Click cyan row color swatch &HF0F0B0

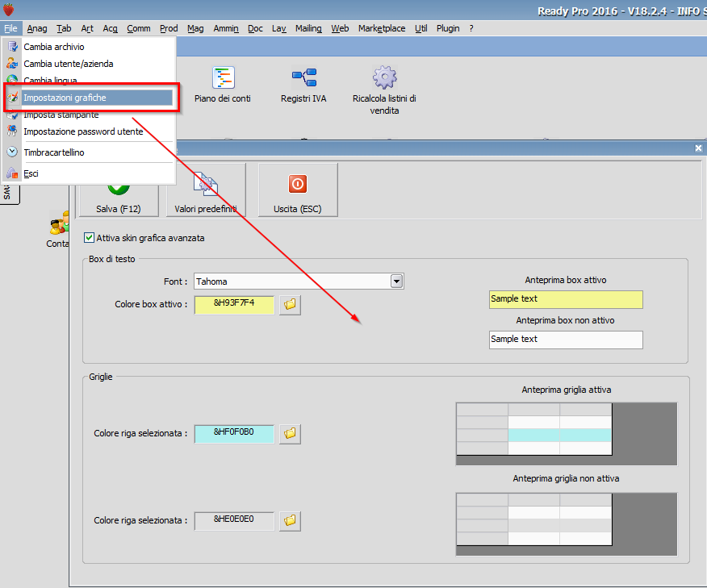(x=234, y=434)
